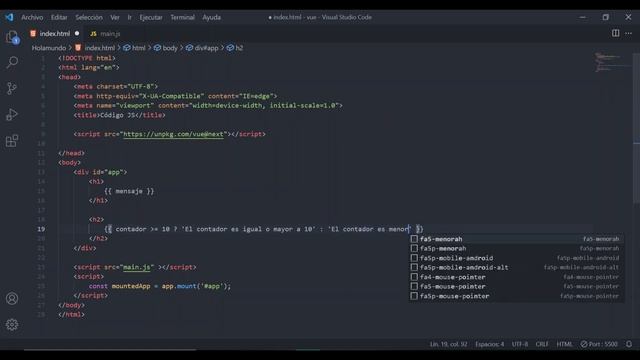The height and width of the screenshot is (360, 640).
Task: Choose fa5-mouse-pointer suggestion
Action: 516,287
